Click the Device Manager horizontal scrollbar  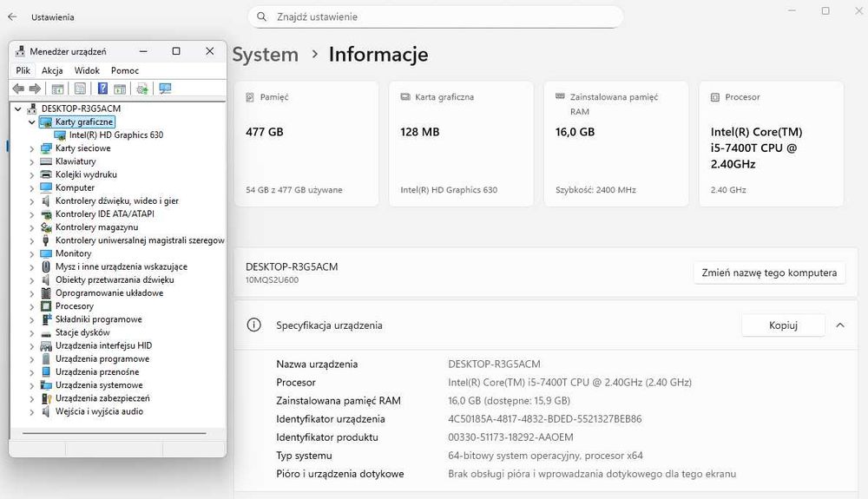pos(114,433)
